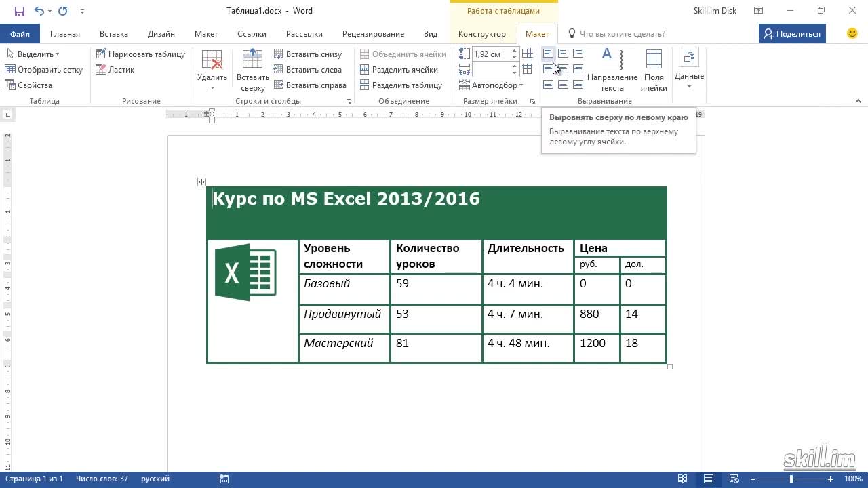The image size is (868, 488).
Task: Switch to the Главная tab
Action: [x=65, y=33]
